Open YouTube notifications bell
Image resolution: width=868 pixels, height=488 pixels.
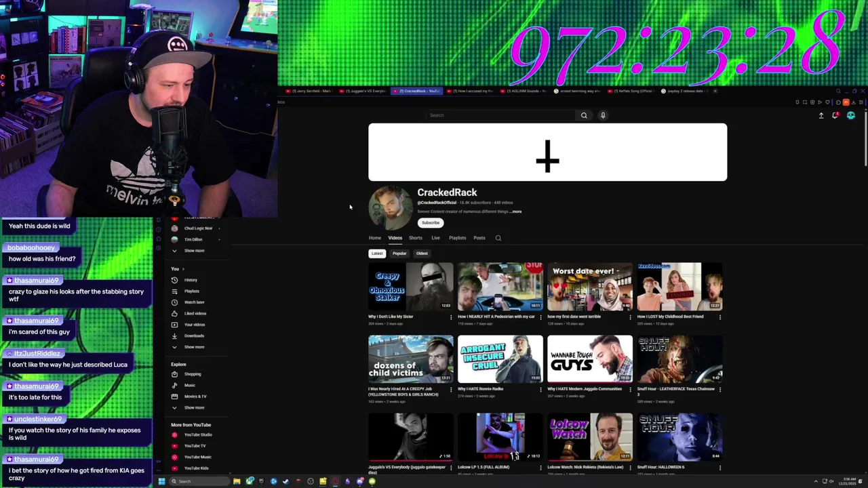click(x=835, y=116)
